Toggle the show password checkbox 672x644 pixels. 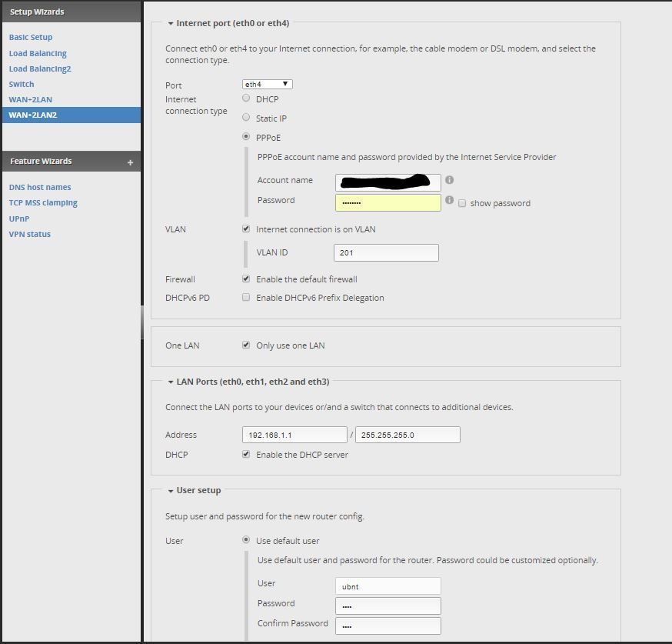point(462,203)
